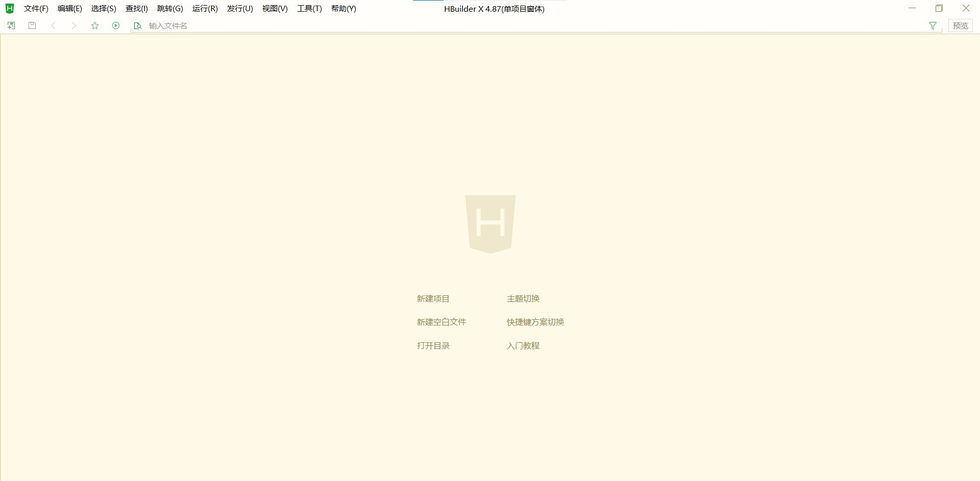Open the 文件(F) menu
This screenshot has width=980, height=481.
(x=36, y=9)
